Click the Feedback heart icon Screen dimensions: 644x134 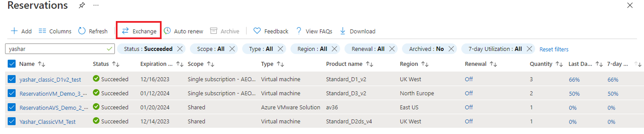pos(257,31)
